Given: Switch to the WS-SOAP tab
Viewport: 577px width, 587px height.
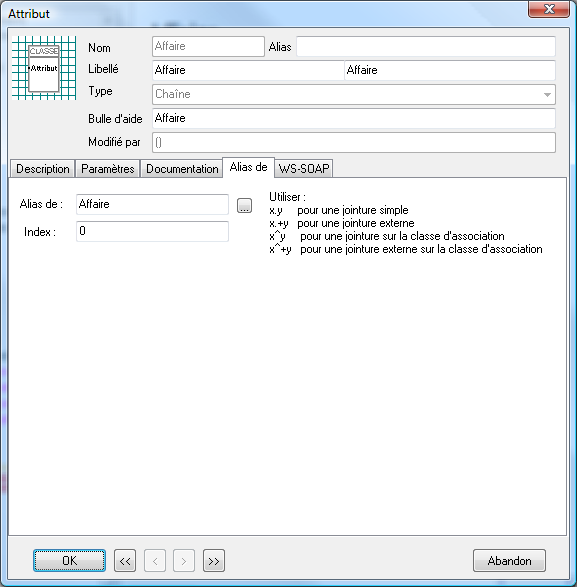Looking at the screenshot, I should pos(304,168).
